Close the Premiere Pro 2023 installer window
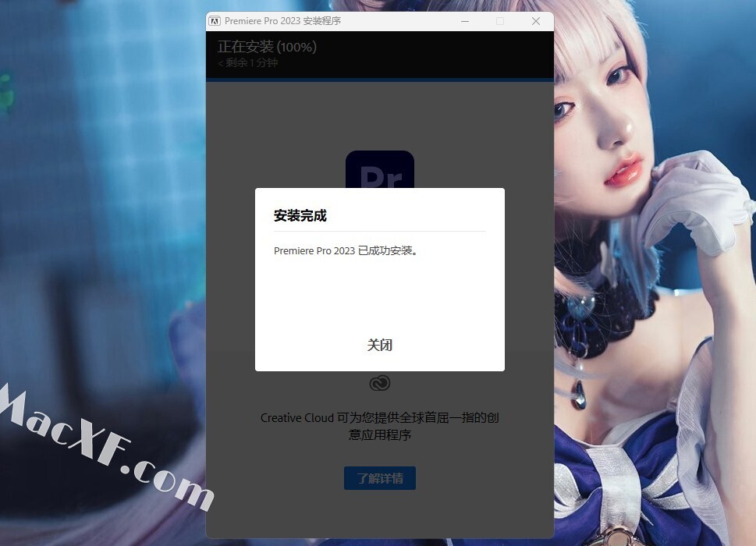 [536, 21]
